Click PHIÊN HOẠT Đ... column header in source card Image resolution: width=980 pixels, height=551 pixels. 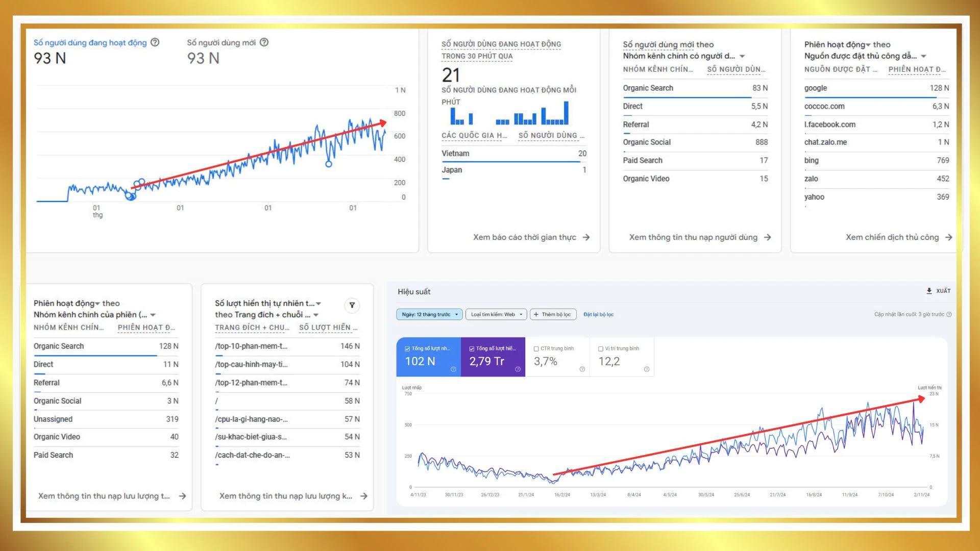coord(917,69)
